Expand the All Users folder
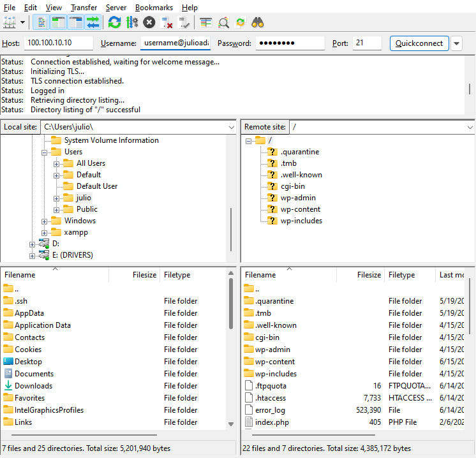The image size is (476, 458). point(56,164)
